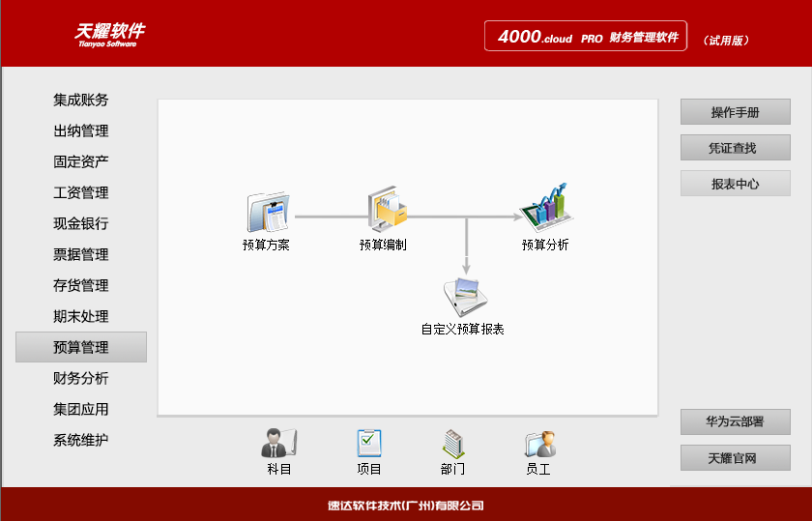Click the （试用版） trial label
This screenshot has height=521, width=812.
(726, 41)
